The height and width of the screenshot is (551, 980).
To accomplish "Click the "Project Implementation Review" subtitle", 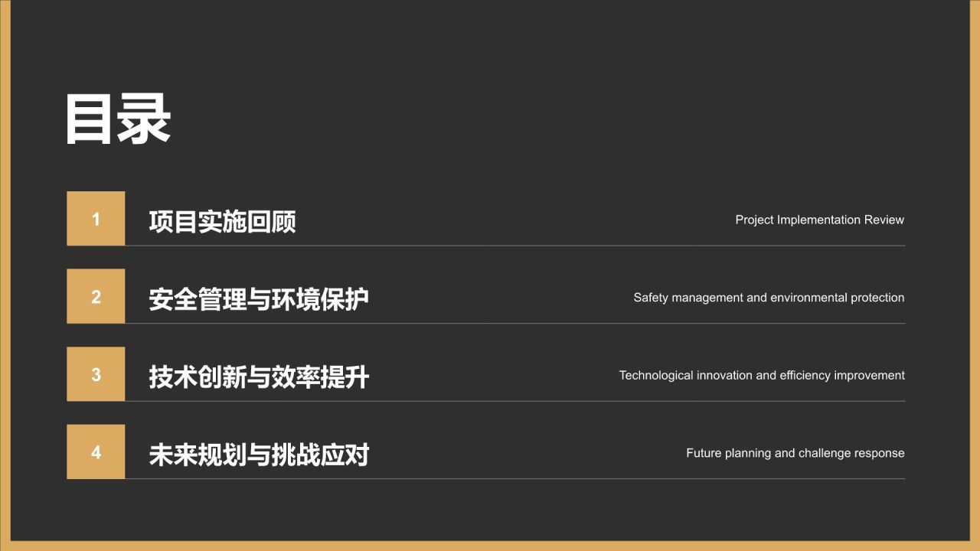I will point(819,220).
